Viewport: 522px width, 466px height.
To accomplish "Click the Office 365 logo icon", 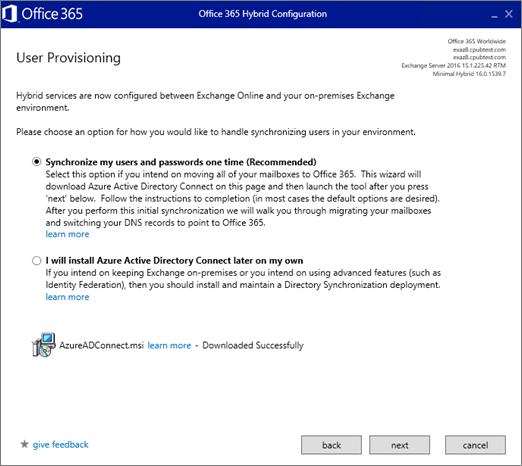I will point(9,14).
